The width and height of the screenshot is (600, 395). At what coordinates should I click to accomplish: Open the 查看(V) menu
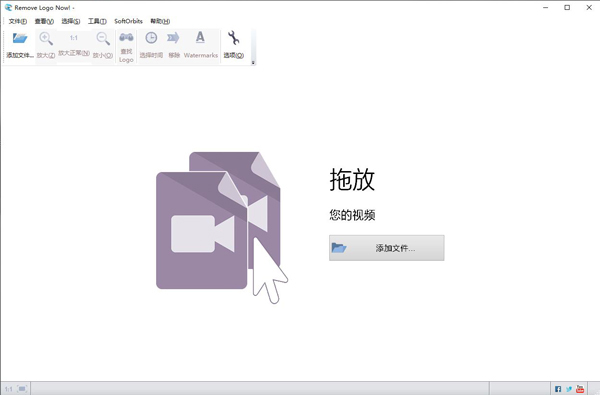[x=44, y=21]
